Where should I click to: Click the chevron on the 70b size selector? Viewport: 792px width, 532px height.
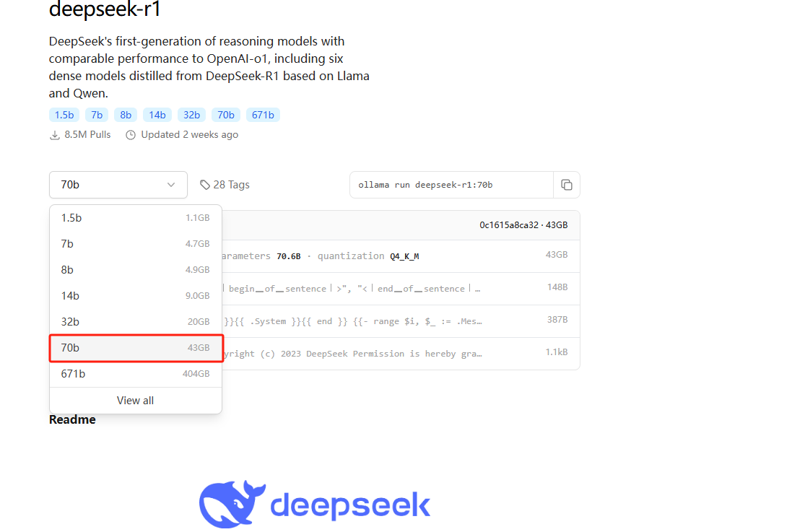tap(172, 185)
